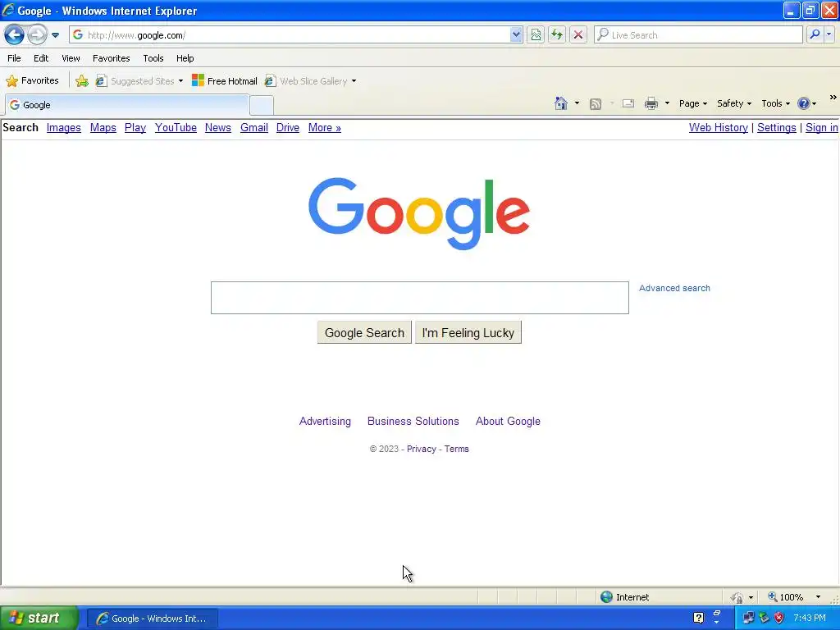Open the Windows start button
840x630 pixels.
pos(39,619)
